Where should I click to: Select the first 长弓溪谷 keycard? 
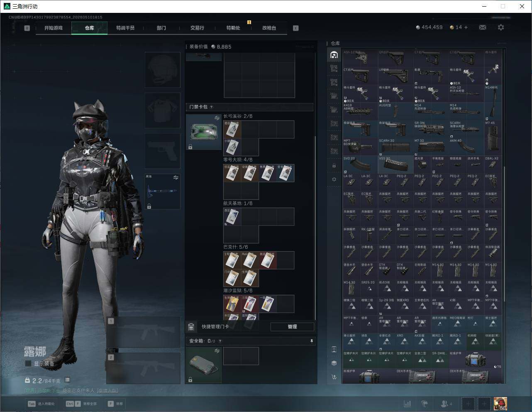click(232, 130)
